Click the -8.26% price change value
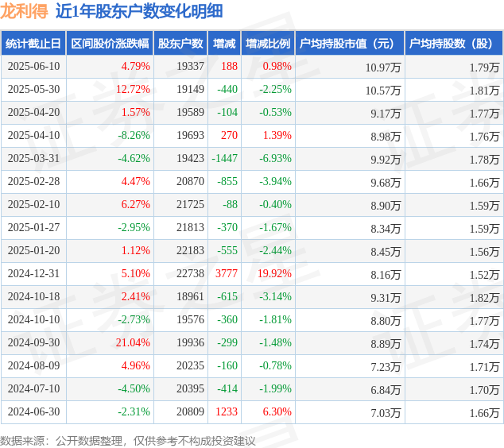This screenshot has width=504, height=448. pos(134,136)
